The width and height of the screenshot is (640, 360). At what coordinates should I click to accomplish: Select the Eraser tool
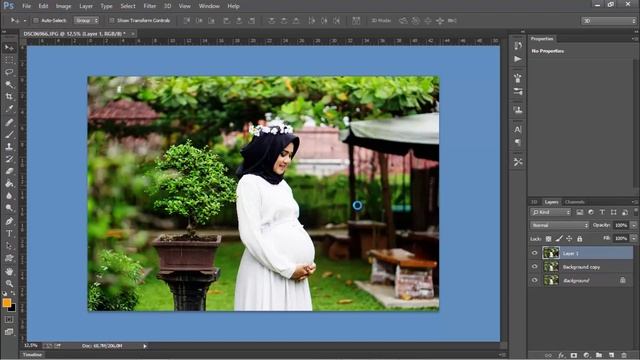point(9,171)
